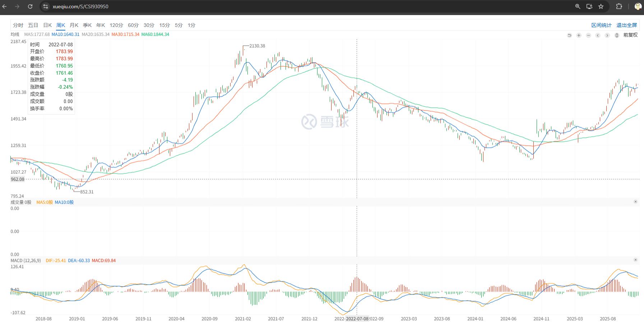The image size is (644, 325).
Task: Shift chart right with the right arrow icon
Action: tap(607, 35)
